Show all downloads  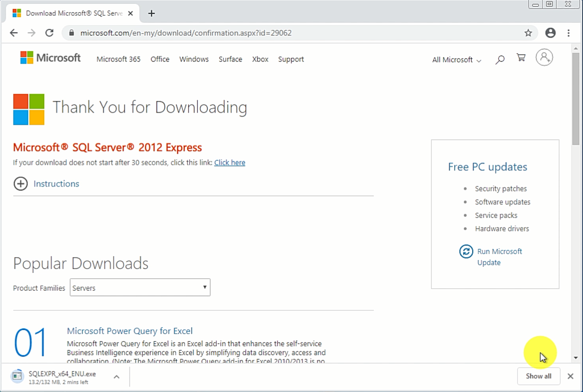[x=538, y=376]
